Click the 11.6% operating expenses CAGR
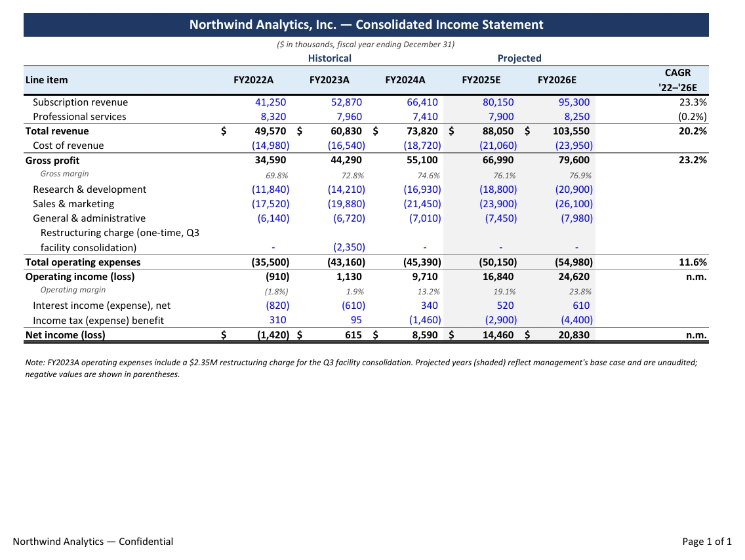745x560 pixels. (693, 262)
